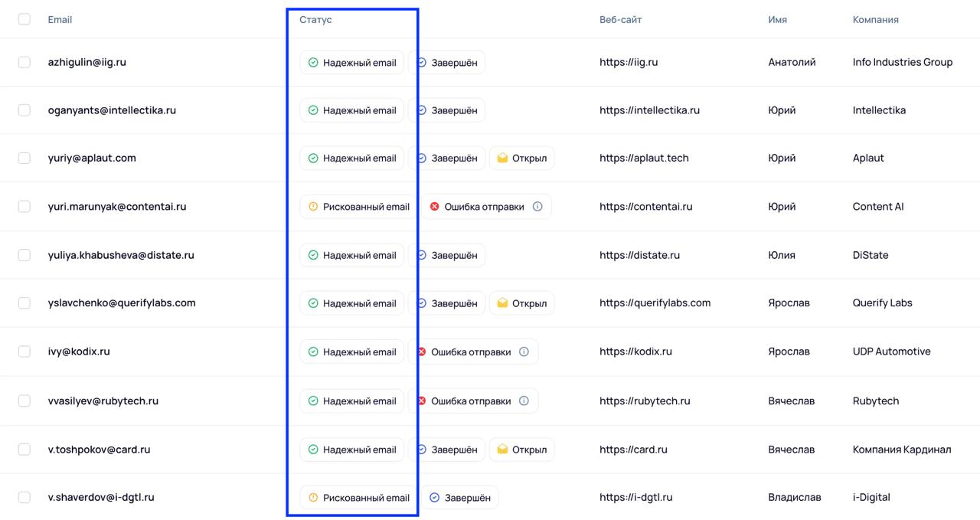The height and width of the screenshot is (520, 980).
Task: Tick checkbox next to v.toshpokov@card.ru
Action: click(24, 450)
